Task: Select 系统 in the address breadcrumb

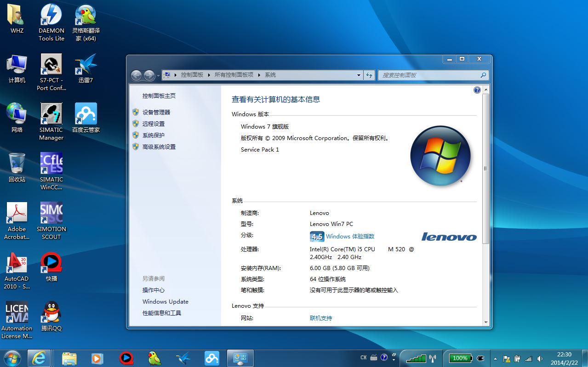Action: 270,75
